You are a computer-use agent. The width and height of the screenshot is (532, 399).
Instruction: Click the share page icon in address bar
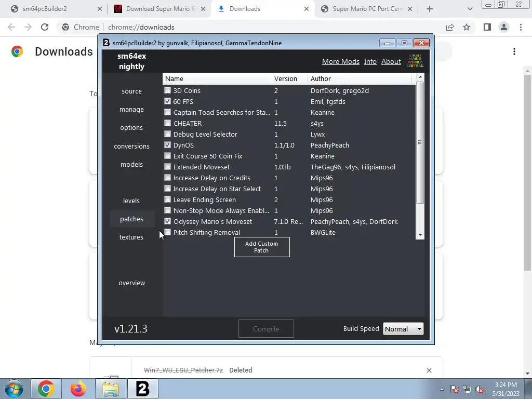point(450,27)
